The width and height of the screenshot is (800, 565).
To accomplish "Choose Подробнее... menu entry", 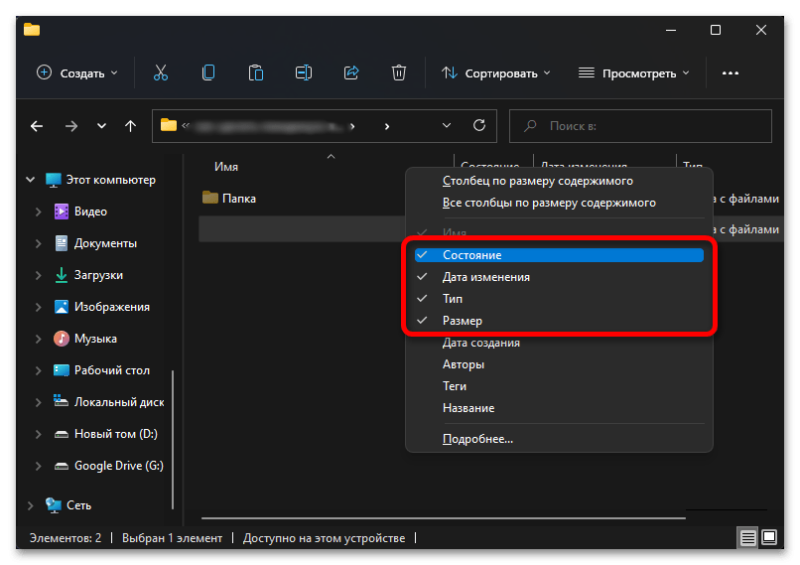I will [x=477, y=438].
